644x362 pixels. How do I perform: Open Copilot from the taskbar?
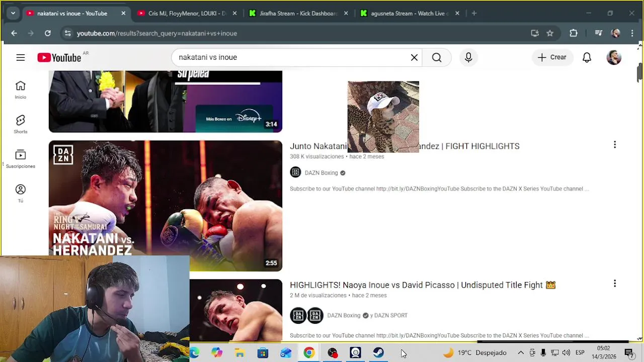217,352
